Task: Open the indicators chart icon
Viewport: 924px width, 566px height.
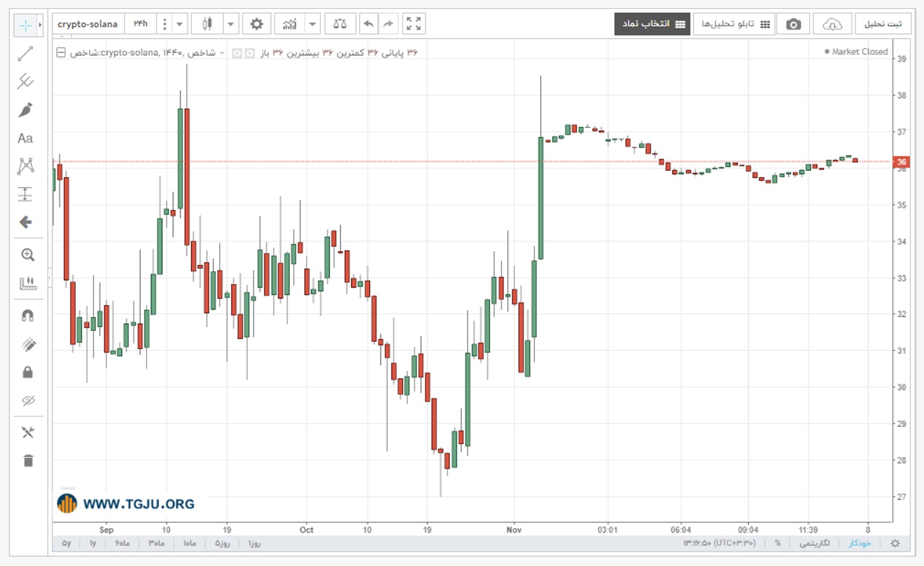Action: pyautogui.click(x=290, y=24)
